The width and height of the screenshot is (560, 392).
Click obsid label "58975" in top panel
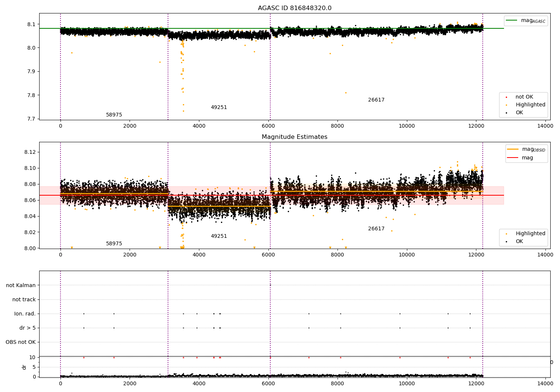[114, 115]
